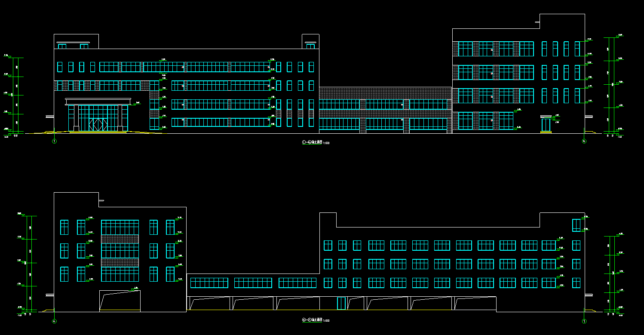Click the diamond-patterned main entrance door
This screenshot has width=644, height=335.
point(97,124)
